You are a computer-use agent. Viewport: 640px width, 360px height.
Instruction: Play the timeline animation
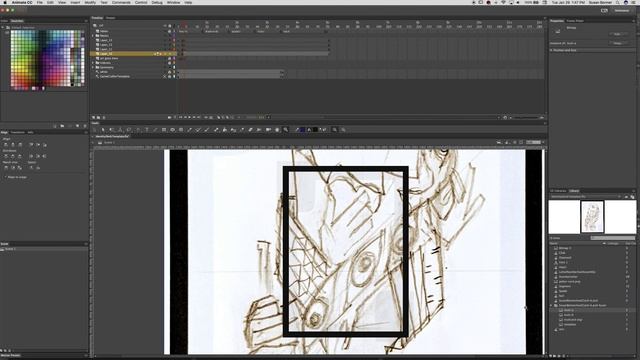coord(189,118)
